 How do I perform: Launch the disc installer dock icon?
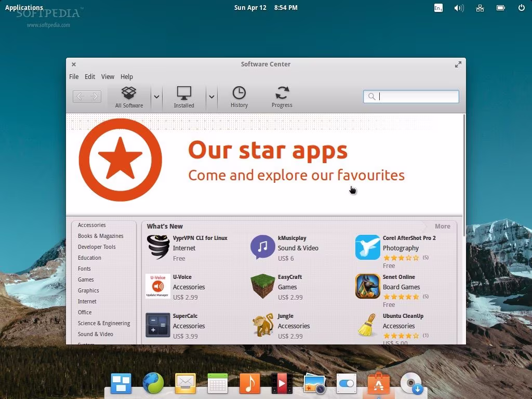411,383
